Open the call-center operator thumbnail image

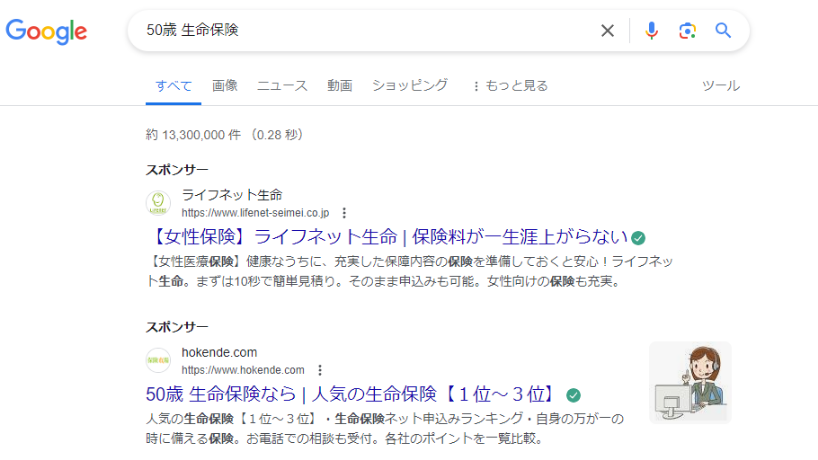(x=690, y=382)
